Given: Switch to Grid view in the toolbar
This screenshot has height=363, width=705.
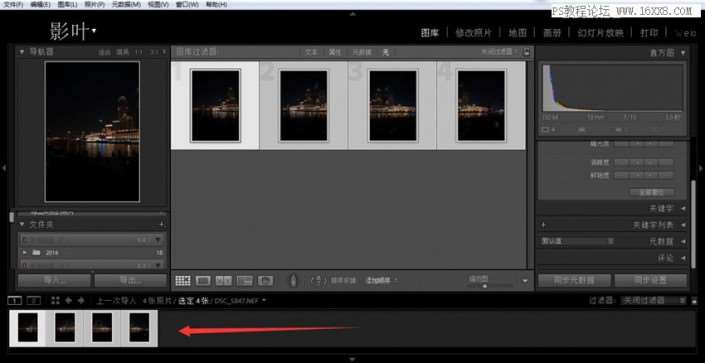Looking at the screenshot, I should click(183, 281).
